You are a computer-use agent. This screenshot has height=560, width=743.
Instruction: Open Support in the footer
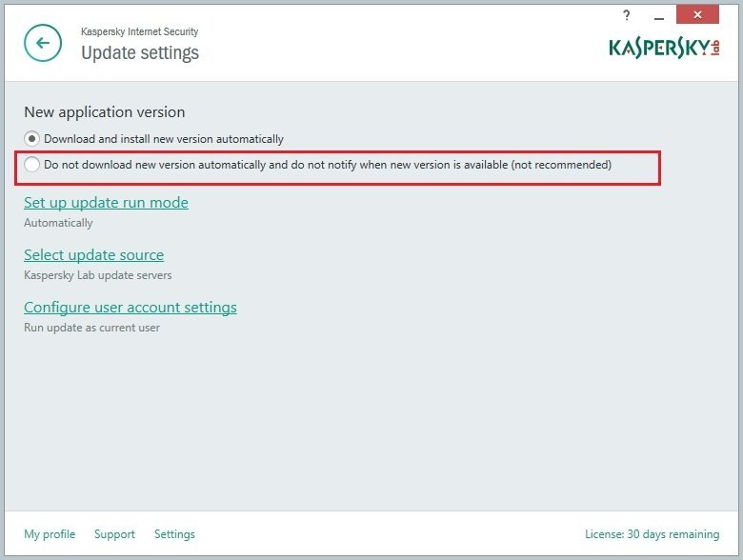coord(114,534)
